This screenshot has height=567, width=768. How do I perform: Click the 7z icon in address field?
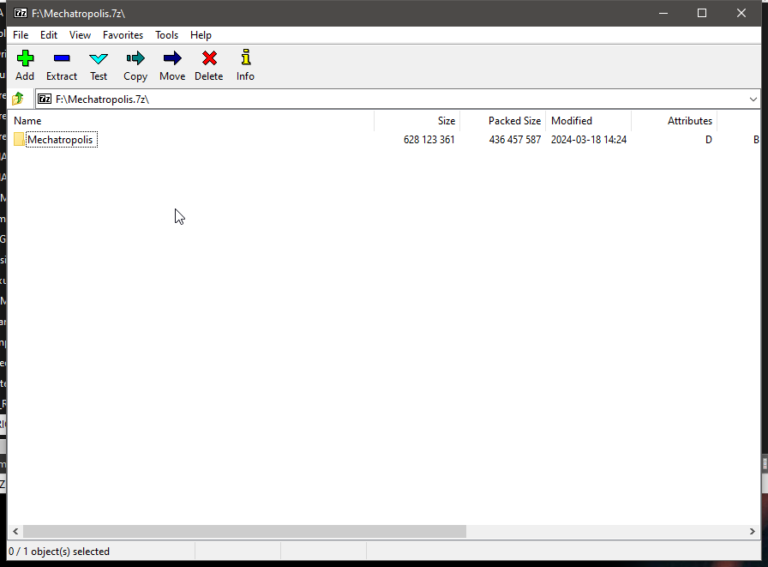tap(45, 99)
